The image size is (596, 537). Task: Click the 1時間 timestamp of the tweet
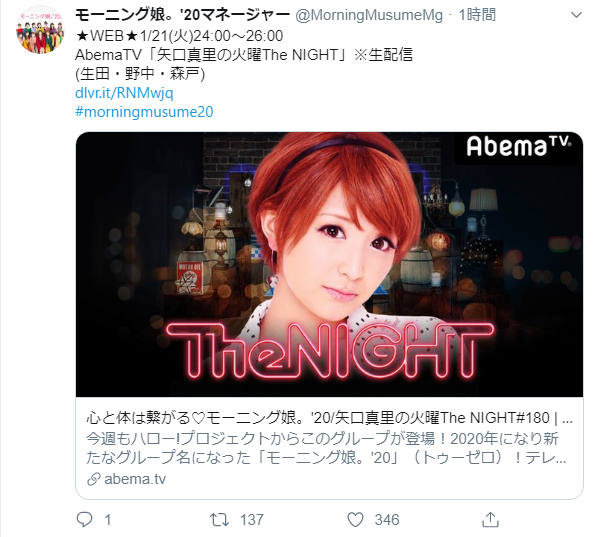(x=477, y=15)
